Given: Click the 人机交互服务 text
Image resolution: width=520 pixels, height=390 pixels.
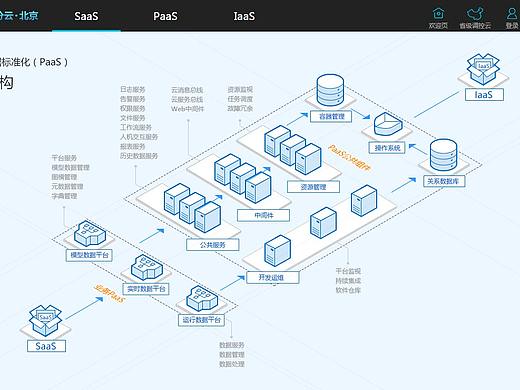Looking at the screenshot, I should click(139, 137).
